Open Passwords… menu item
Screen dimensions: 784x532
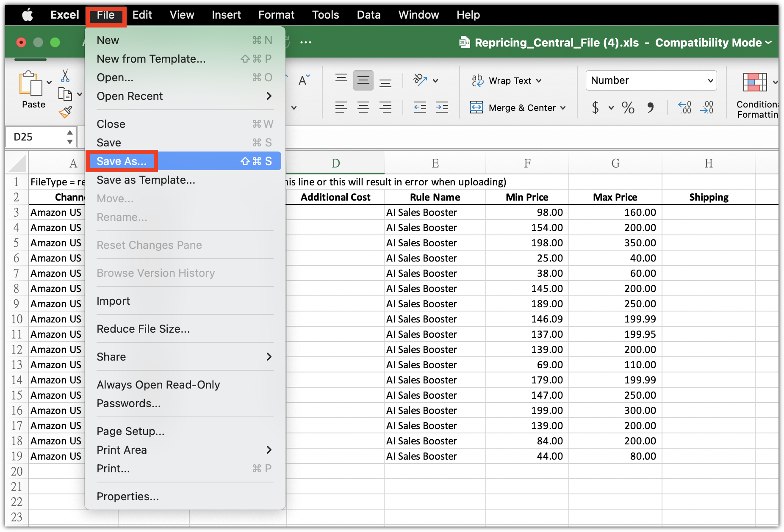coord(185,403)
